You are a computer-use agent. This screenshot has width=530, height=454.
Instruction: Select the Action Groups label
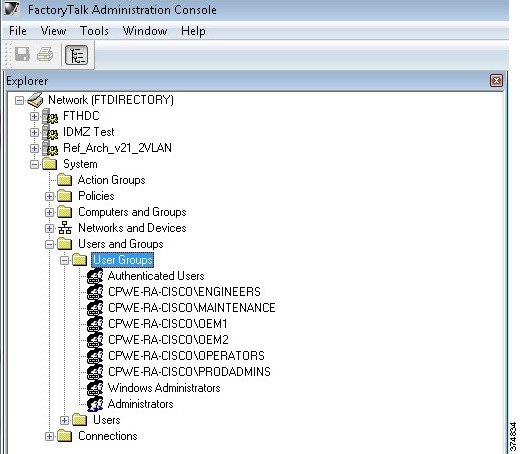pos(112,180)
